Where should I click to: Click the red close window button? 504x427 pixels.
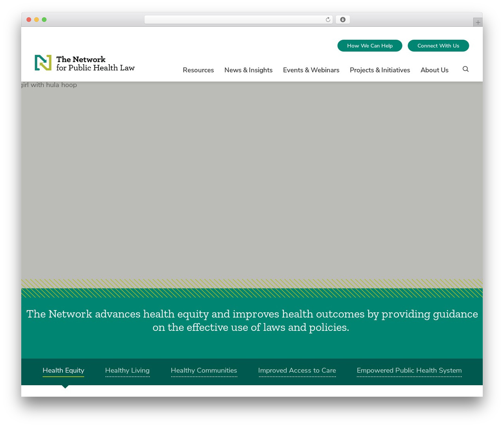(x=29, y=20)
